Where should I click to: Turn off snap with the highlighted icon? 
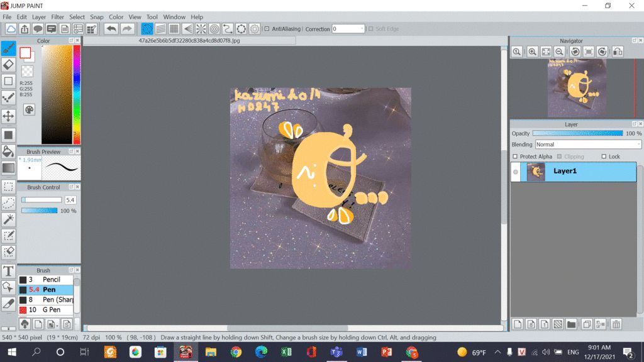click(x=147, y=29)
